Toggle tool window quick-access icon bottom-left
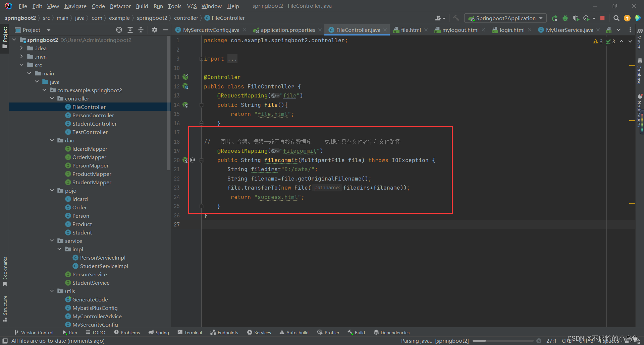 click(x=5, y=341)
